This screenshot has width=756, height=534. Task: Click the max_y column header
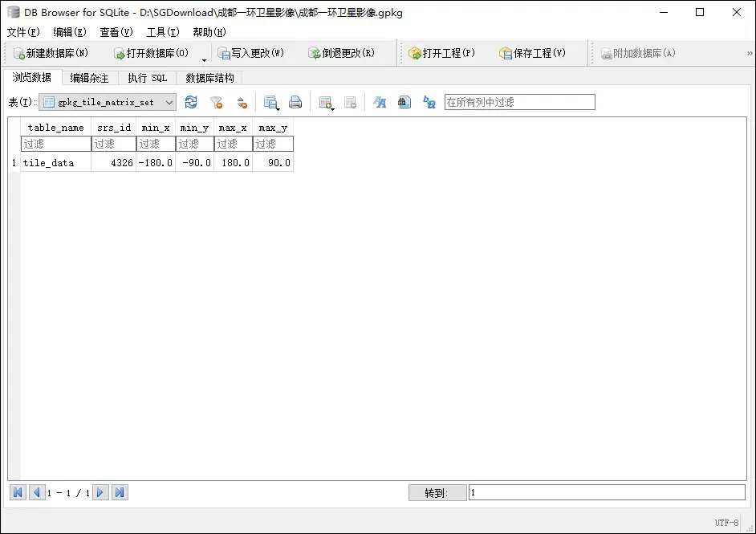click(273, 128)
